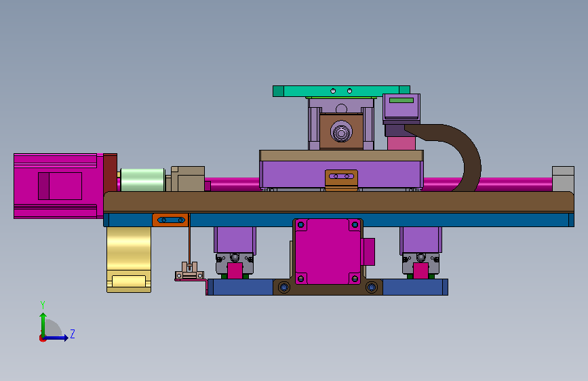Click the teal top mounting plate
The height and width of the screenshot is (381, 588).
(x=341, y=91)
